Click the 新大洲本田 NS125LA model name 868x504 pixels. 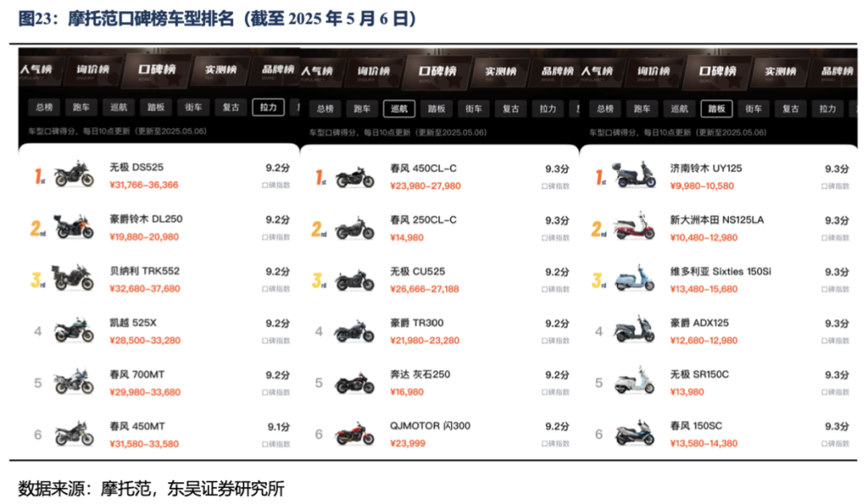717,220
